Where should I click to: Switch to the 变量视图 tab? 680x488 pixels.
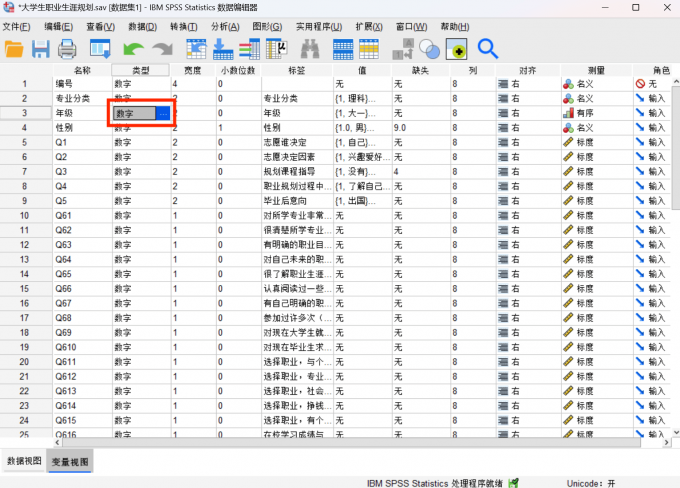pos(70,462)
